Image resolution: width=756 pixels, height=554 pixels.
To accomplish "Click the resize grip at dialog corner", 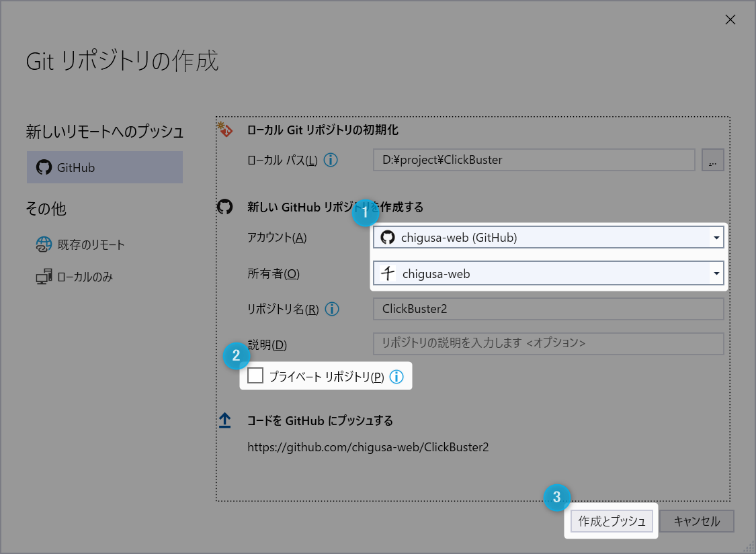I will [x=749, y=547].
